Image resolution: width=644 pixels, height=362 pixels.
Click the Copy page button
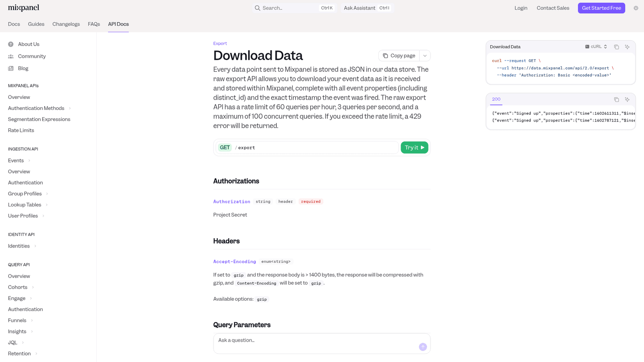(x=399, y=56)
